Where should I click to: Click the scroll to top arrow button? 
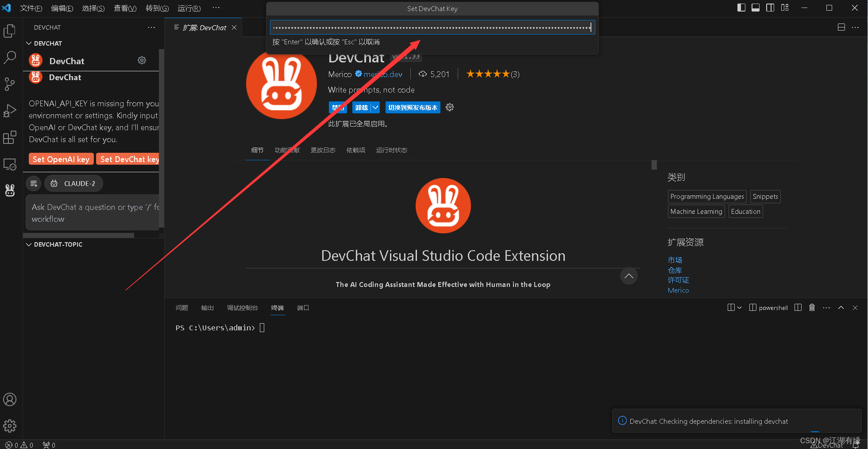point(629,276)
